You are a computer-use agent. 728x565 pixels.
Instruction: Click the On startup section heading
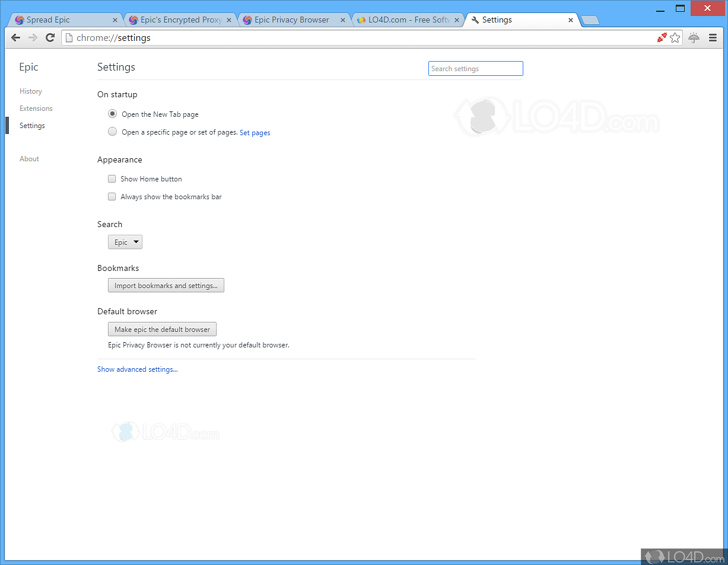pos(117,94)
